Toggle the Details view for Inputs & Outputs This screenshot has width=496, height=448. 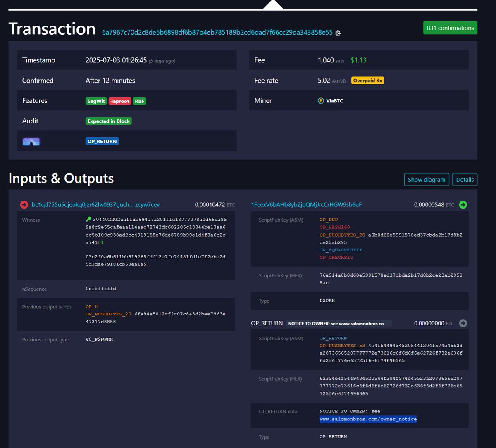tap(465, 179)
